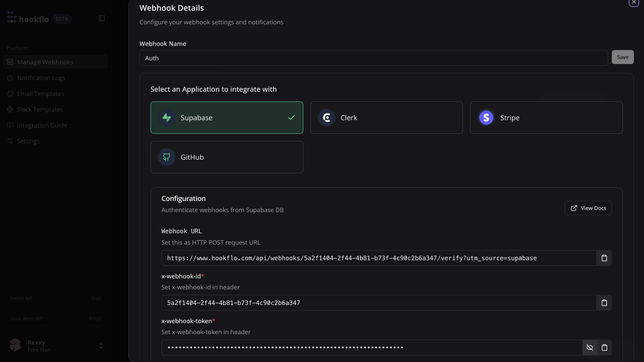Click the GitHub octocat icon
This screenshot has height=362, width=644.
click(166, 157)
